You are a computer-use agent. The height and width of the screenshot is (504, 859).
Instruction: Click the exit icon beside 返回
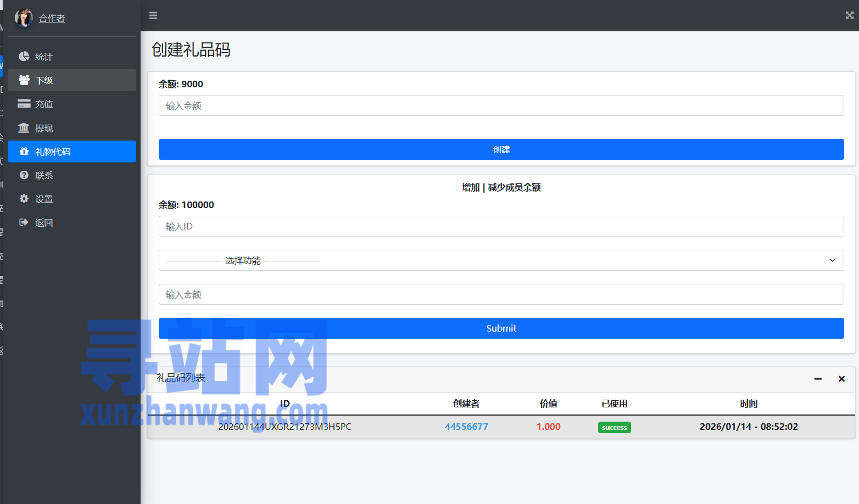(x=24, y=222)
